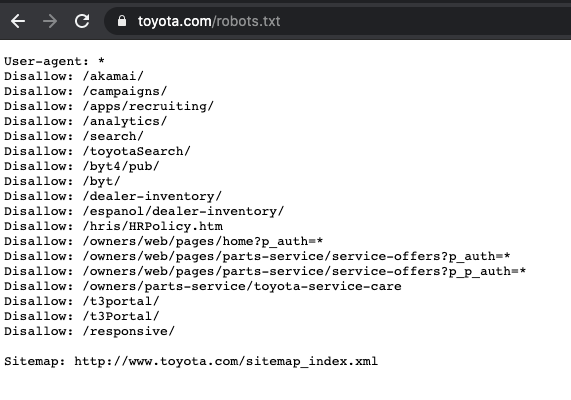The image size is (571, 400).
Task: Click the lowercase '/t3portal/' line
Action: click(x=82, y=301)
